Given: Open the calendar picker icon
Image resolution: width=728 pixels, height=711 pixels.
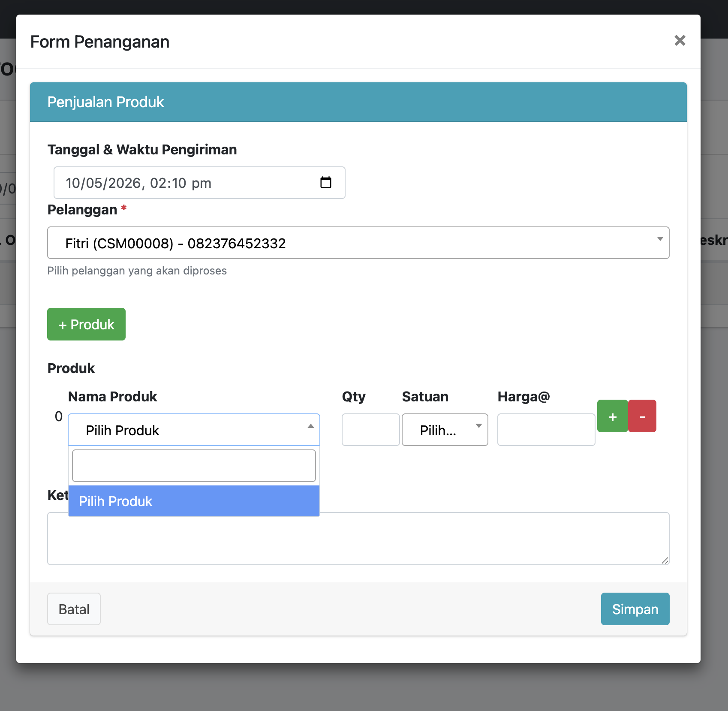Looking at the screenshot, I should click(326, 183).
